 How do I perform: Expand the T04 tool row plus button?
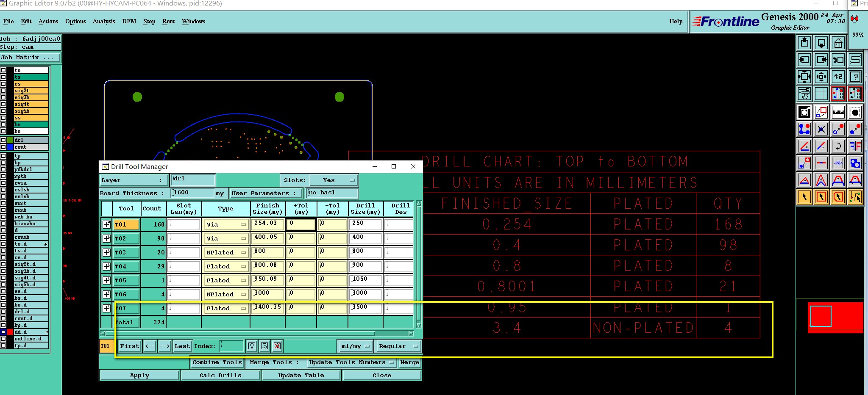(x=106, y=266)
